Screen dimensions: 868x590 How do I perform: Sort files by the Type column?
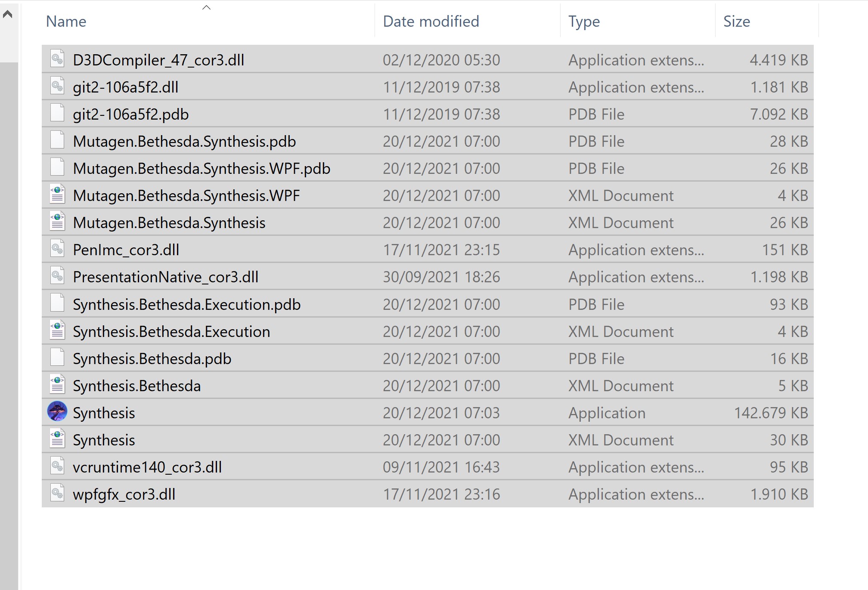584,21
